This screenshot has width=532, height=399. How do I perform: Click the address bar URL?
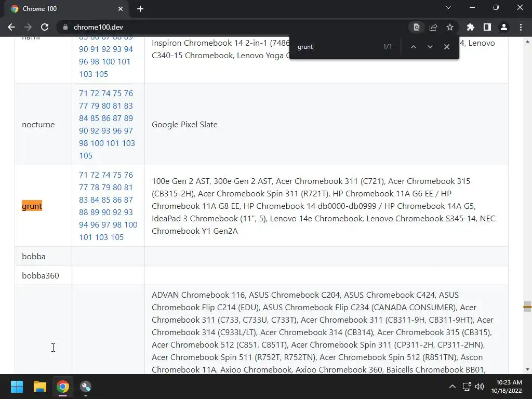pos(98,27)
